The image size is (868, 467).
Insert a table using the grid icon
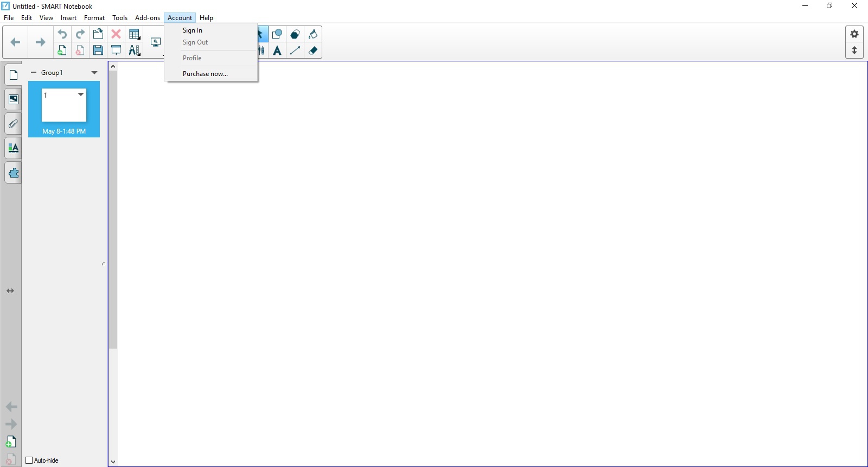(x=134, y=34)
